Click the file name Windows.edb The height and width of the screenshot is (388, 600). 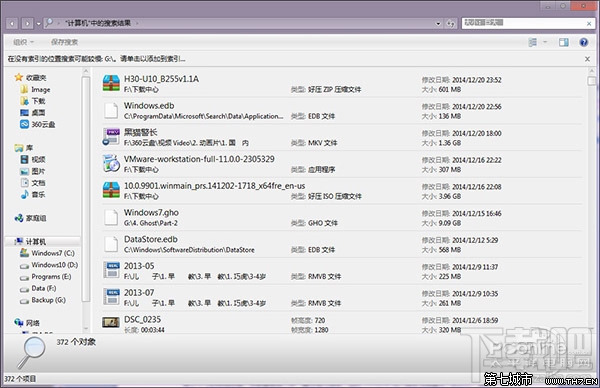[149, 106]
